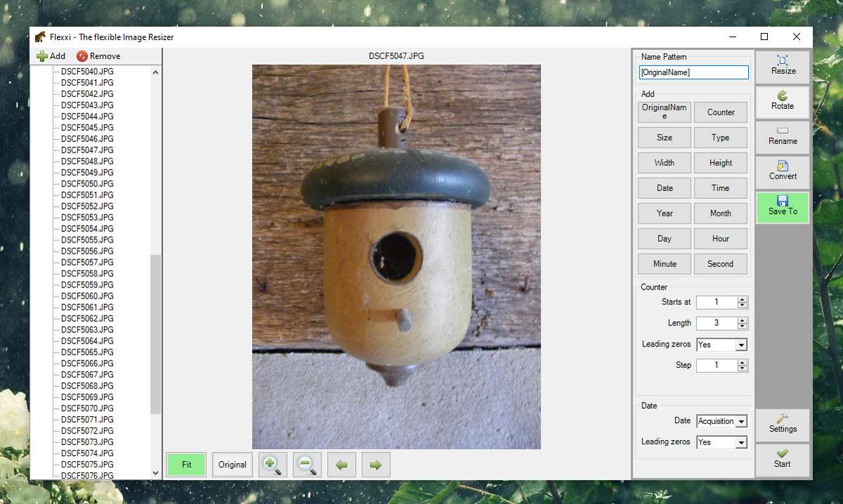843x504 pixels.
Task: Click Start with the green checkmark
Action: (x=783, y=460)
